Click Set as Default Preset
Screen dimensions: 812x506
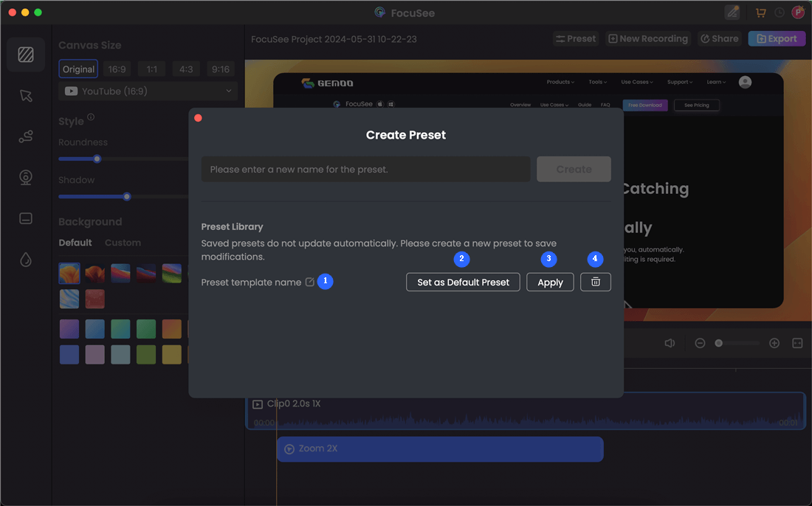point(463,282)
